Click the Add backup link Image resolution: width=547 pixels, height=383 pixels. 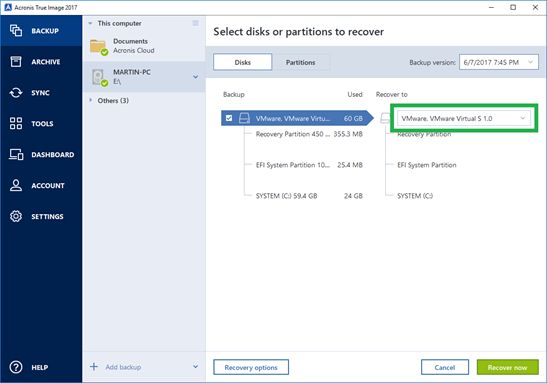(123, 367)
